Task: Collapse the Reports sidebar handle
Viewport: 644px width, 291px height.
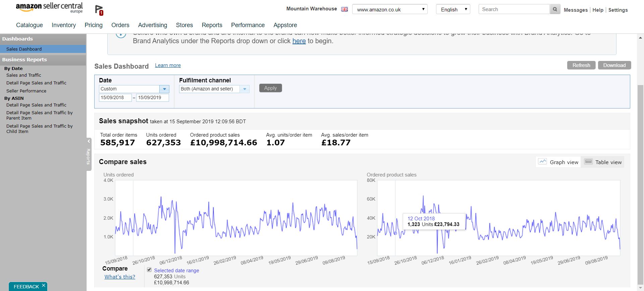Action: click(x=89, y=154)
